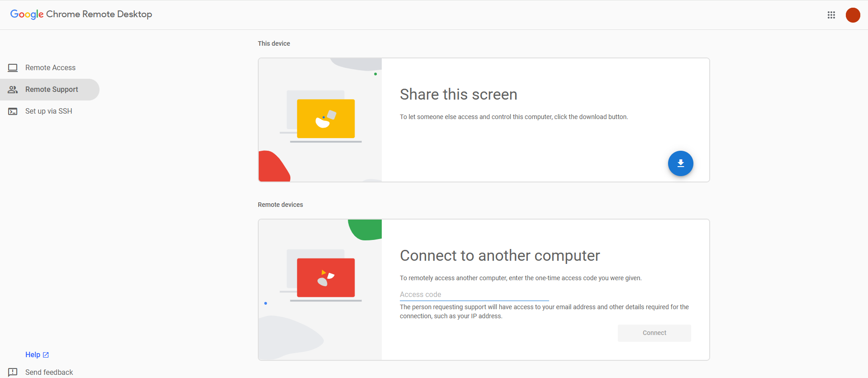Open the Send feedback option
This screenshot has width=868, height=378.
(49, 372)
